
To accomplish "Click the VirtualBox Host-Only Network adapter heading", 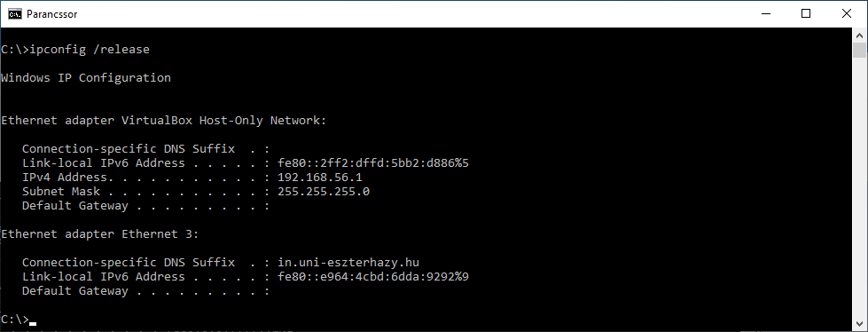I will [x=164, y=120].
